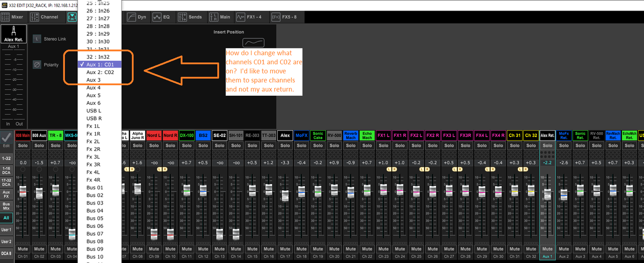Click the -3.3 level value on Ch 17
The image size is (644, 263).
285,163
